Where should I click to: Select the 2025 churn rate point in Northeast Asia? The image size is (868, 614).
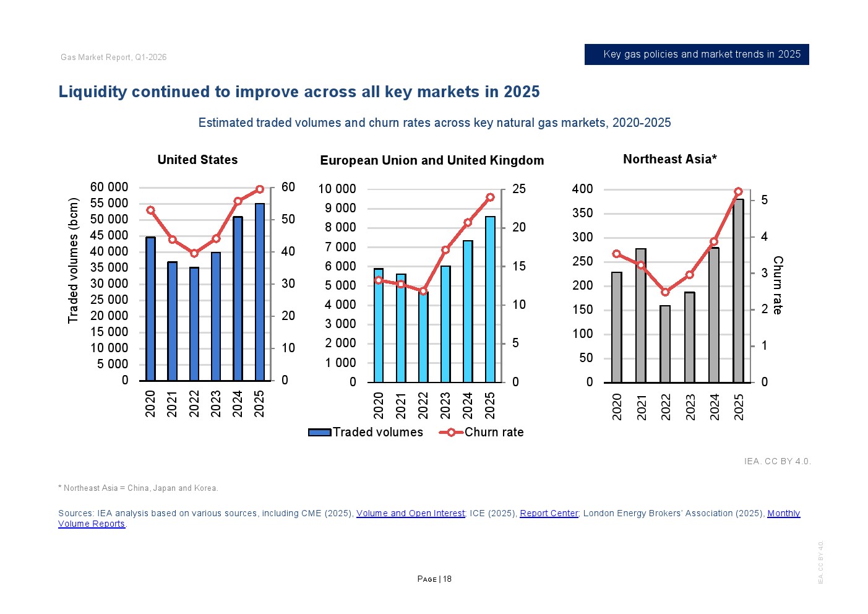tap(738, 192)
